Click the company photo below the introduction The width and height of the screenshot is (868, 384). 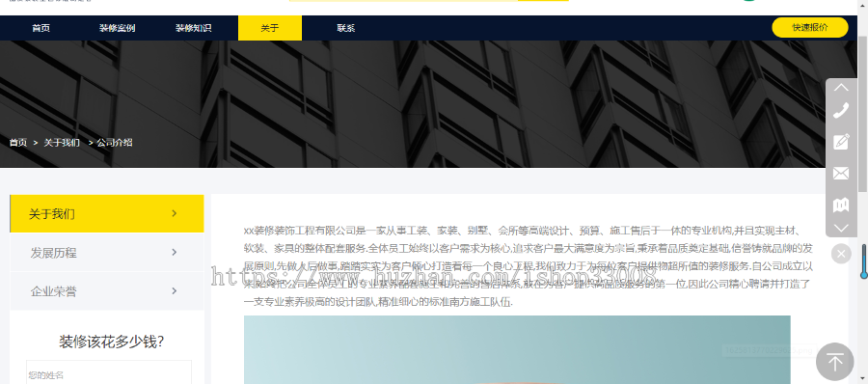click(x=517, y=349)
